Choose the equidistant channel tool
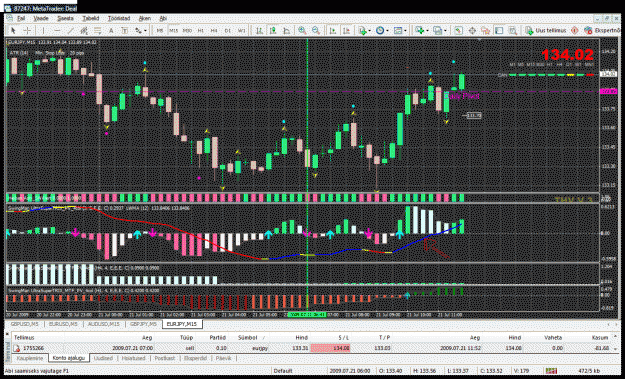Screen dimensions: 625x379 coord(84,30)
